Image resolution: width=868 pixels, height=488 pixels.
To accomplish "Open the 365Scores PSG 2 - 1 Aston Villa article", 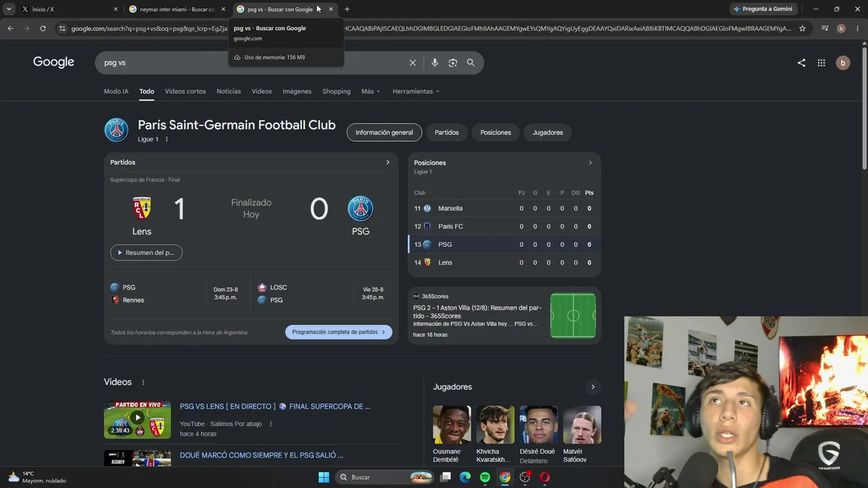I will point(505,316).
